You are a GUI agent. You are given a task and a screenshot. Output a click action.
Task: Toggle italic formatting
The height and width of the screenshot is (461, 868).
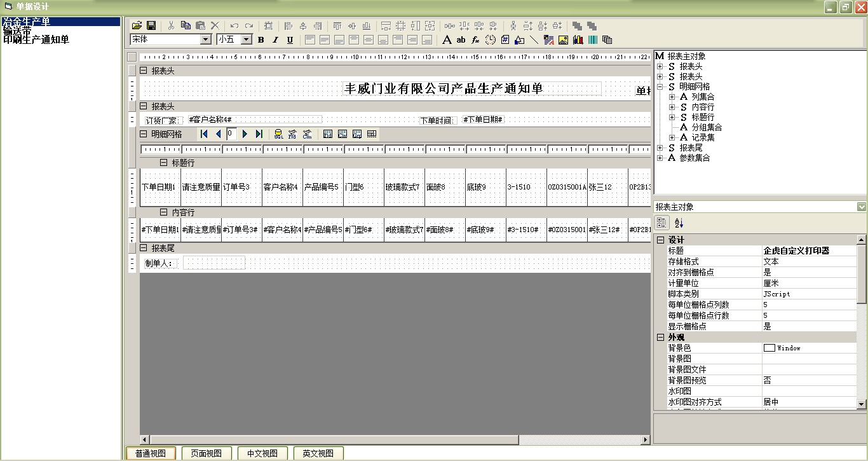pyautogui.click(x=275, y=39)
